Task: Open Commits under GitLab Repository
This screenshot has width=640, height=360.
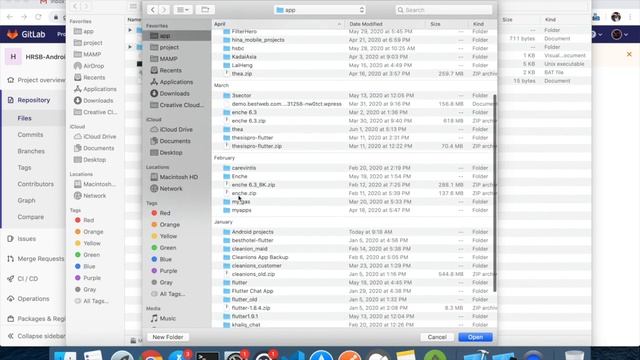Action: pos(30,135)
